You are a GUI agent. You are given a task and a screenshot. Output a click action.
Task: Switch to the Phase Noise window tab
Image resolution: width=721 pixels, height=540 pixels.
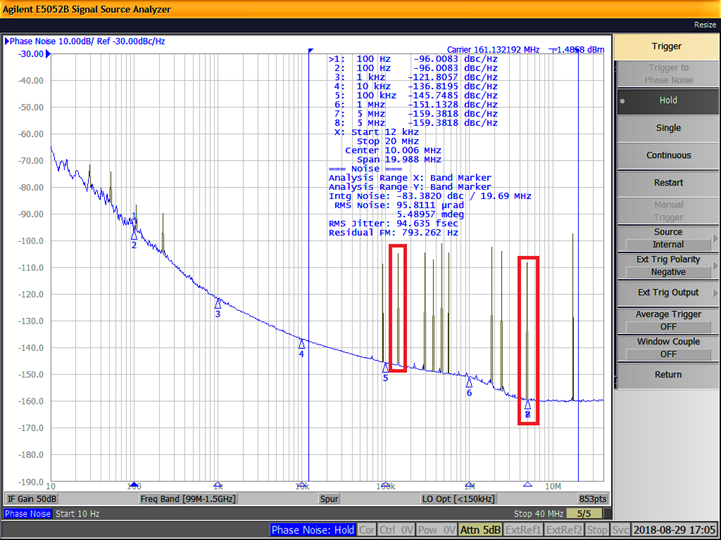click(x=29, y=514)
